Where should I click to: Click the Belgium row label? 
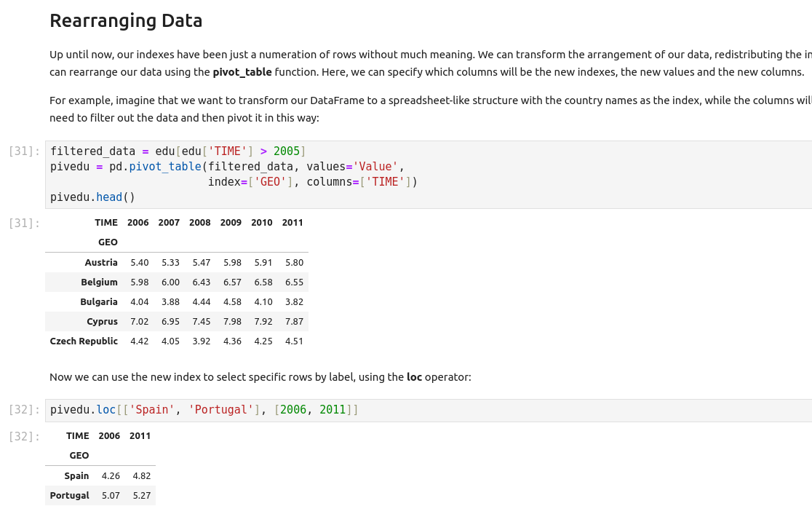click(x=99, y=282)
